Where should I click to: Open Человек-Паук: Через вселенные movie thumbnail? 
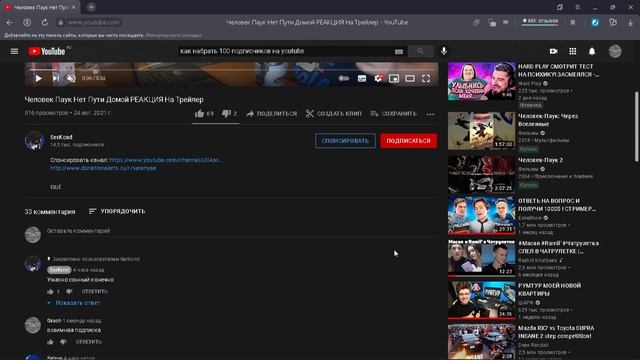(482, 131)
